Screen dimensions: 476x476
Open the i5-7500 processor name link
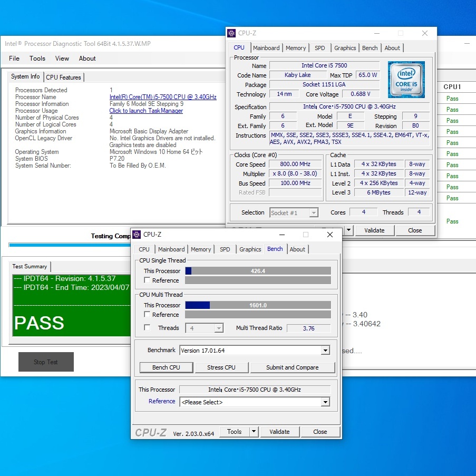(x=163, y=97)
